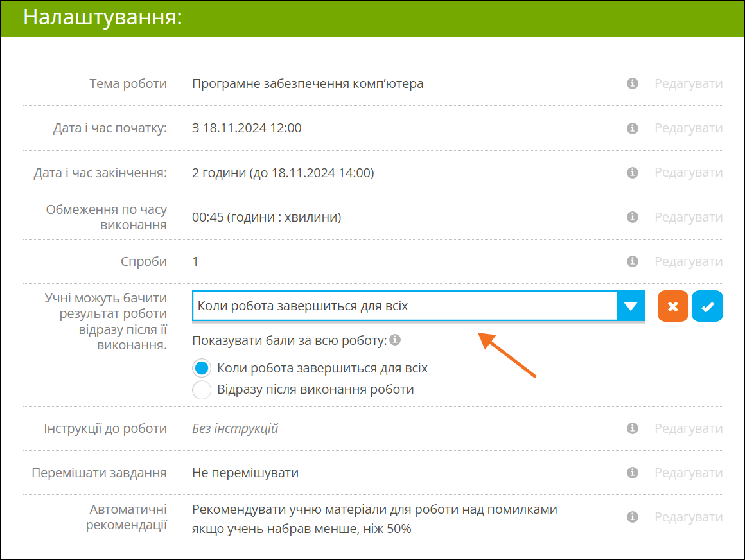745x560 pixels.
Task: Edit the Тема роботи setting
Action: (x=688, y=83)
